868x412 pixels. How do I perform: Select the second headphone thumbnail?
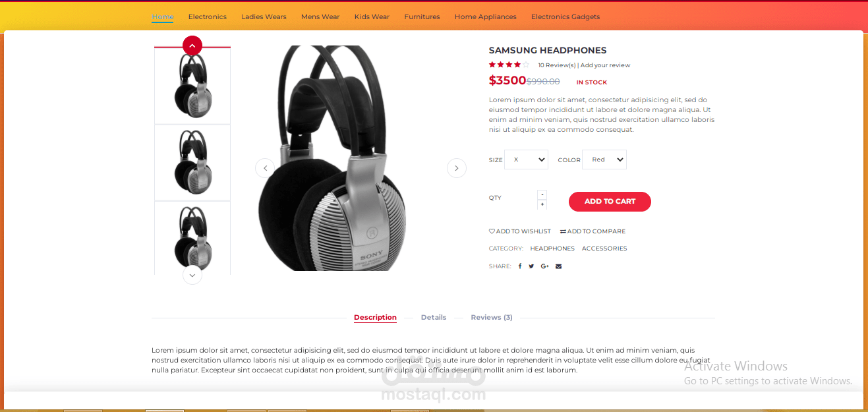click(192, 162)
